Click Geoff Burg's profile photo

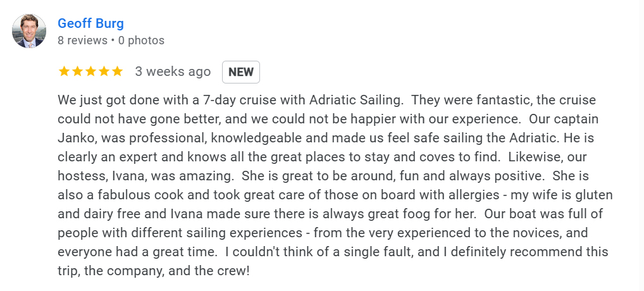[x=29, y=31]
